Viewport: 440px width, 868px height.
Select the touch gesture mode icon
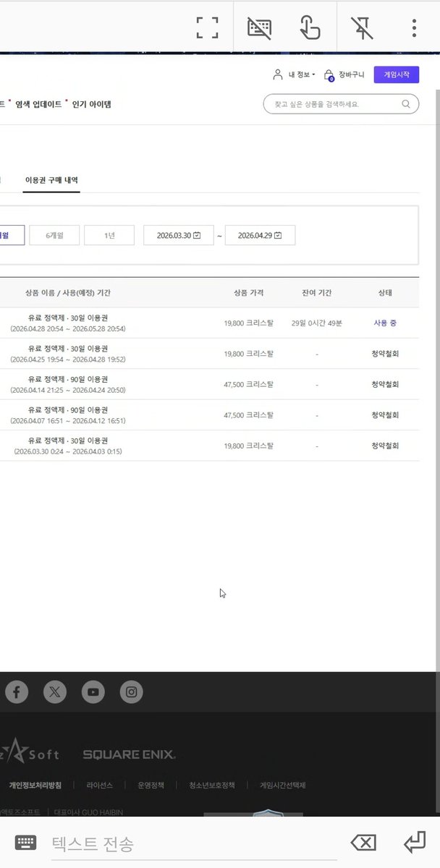(310, 27)
